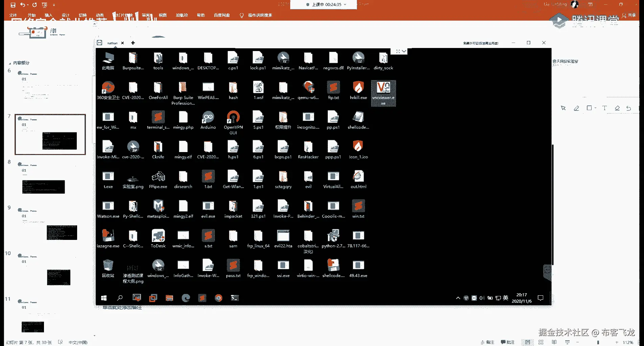Select the lock.ps1 script file

click(x=258, y=61)
